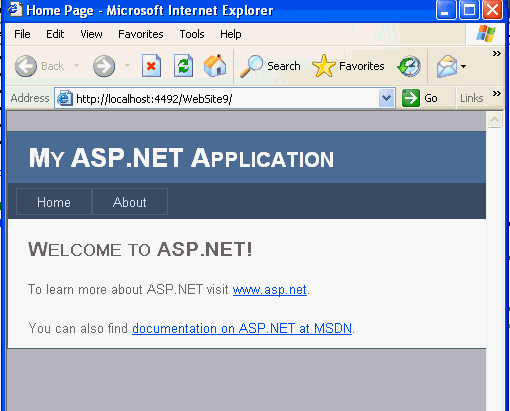Click the IE title bar page icon
Screen dimensions: 510x411
(15, 9)
